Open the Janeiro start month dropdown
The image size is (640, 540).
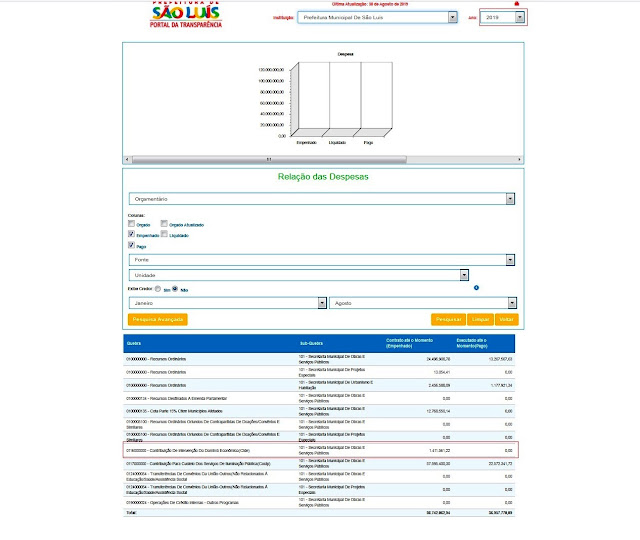pos(228,303)
